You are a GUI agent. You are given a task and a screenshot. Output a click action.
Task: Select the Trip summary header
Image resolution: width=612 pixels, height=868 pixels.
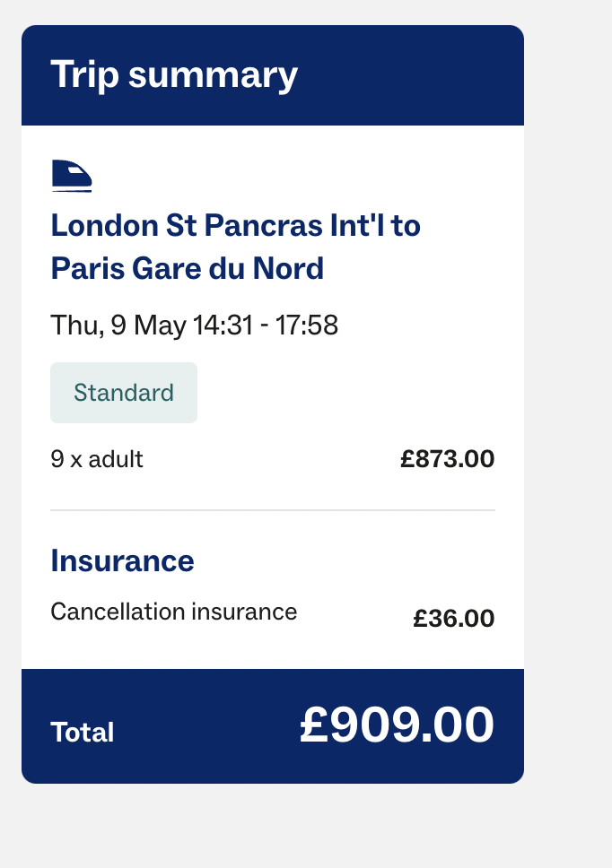click(273, 75)
